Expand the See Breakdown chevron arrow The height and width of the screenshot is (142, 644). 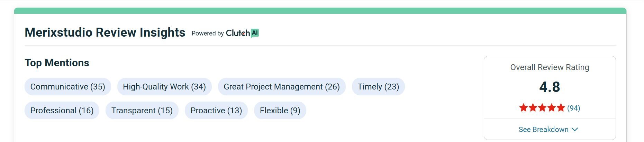click(x=575, y=130)
